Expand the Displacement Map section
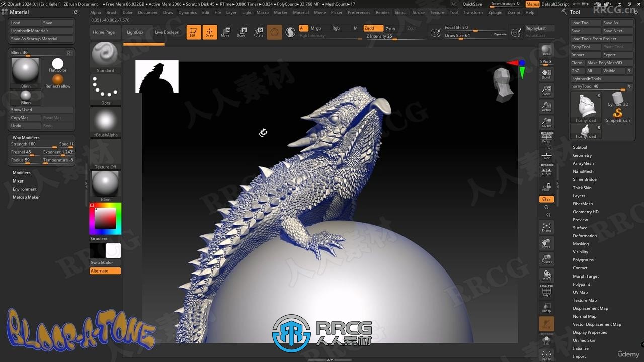 click(x=590, y=308)
